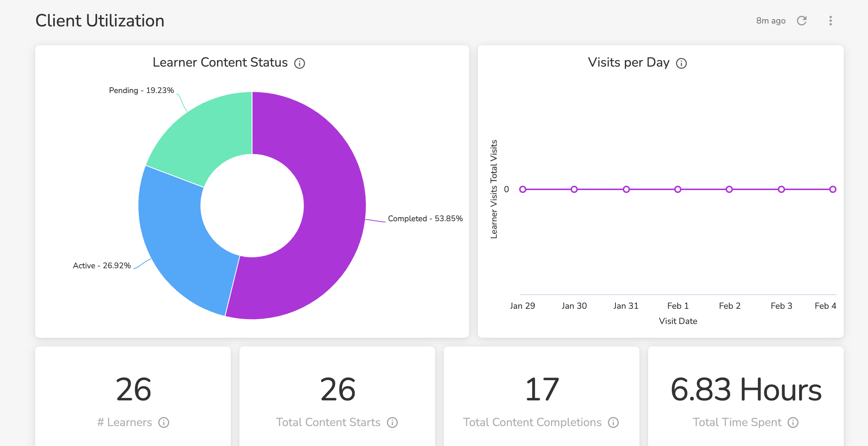Image resolution: width=868 pixels, height=446 pixels.
Task: Click the '8m ago' timestamp
Action: coord(771,21)
